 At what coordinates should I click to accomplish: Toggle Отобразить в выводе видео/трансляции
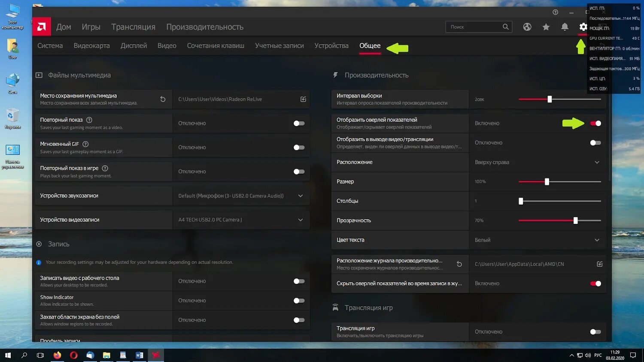tap(595, 143)
